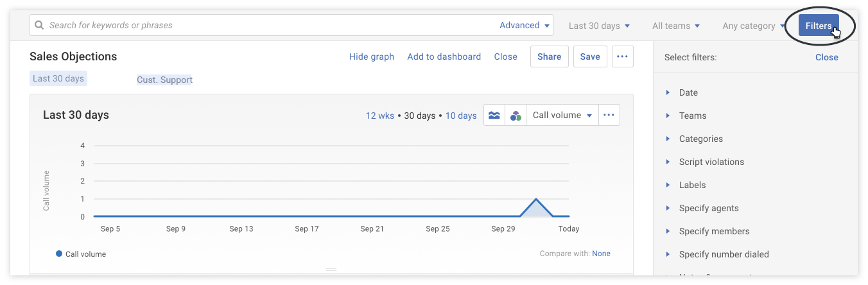The image size is (868, 285).
Task: Click the search magnifier icon
Action: [40, 26]
